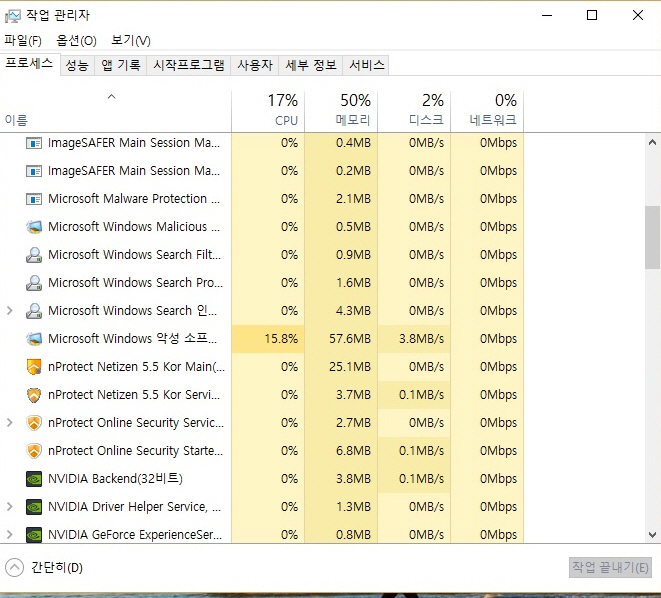Switch to the 시작프로그램 tab
This screenshot has width=661, height=598.
[188, 65]
